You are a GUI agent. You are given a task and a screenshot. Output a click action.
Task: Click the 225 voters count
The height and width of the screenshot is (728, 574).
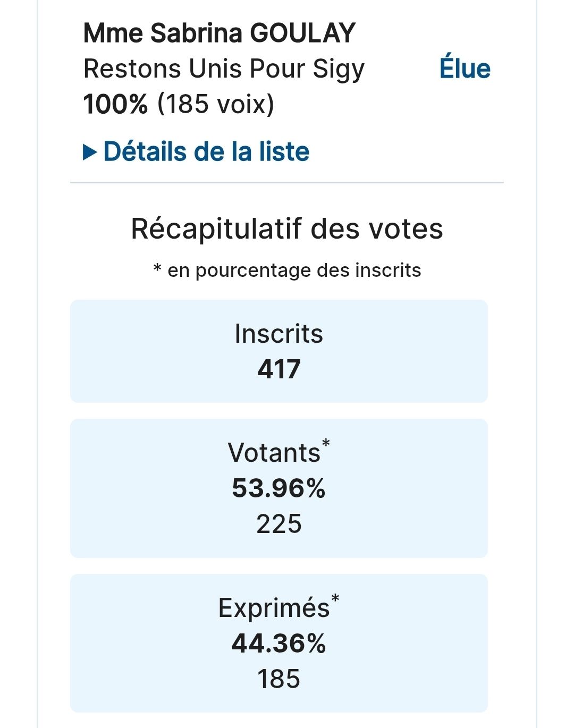pyautogui.click(x=278, y=524)
